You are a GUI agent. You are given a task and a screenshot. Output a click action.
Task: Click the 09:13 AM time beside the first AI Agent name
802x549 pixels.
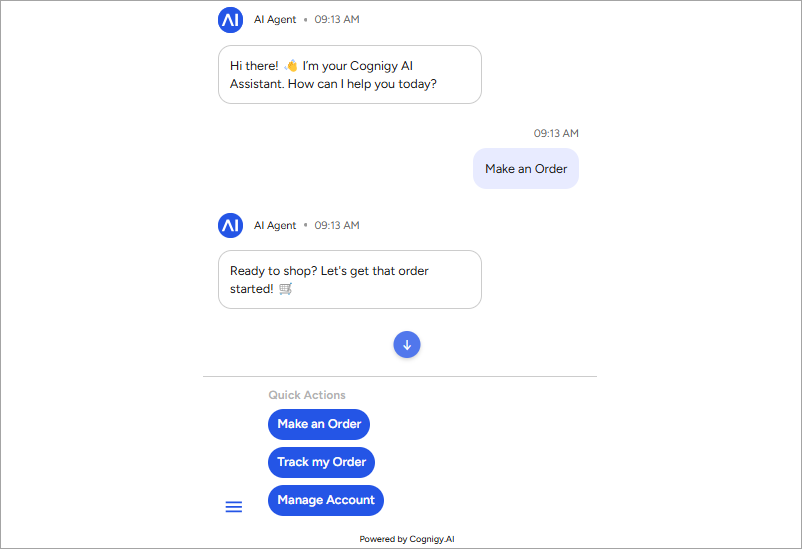point(337,19)
